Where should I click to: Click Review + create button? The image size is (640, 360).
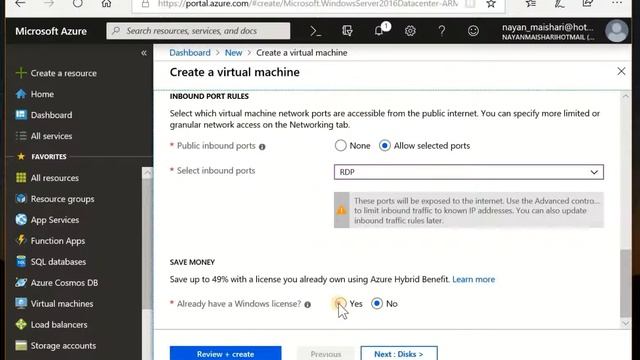(x=225, y=353)
